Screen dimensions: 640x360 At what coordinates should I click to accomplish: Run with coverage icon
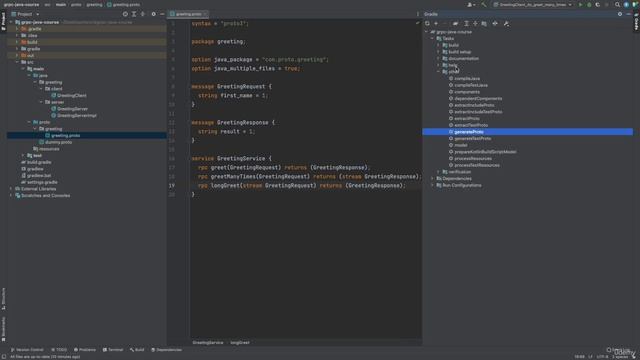pos(598,4)
